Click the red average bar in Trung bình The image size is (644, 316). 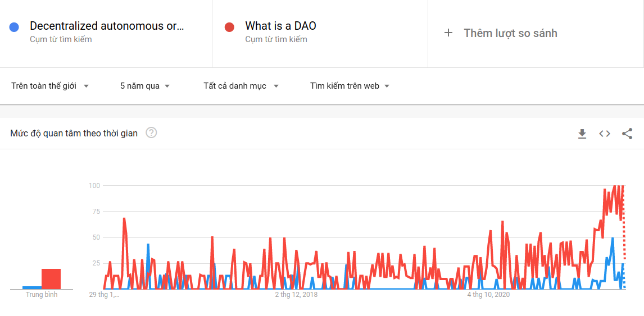coord(51,279)
